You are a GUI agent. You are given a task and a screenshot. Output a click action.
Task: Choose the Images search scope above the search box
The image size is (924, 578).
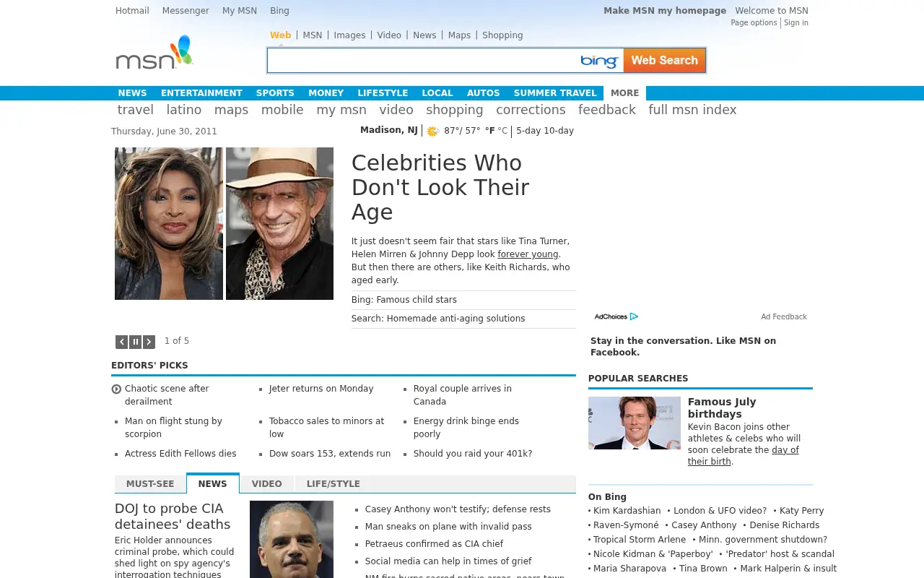tap(349, 35)
